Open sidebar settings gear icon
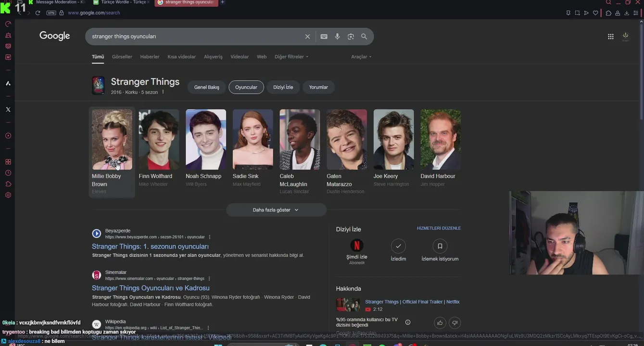 pyautogui.click(x=8, y=195)
